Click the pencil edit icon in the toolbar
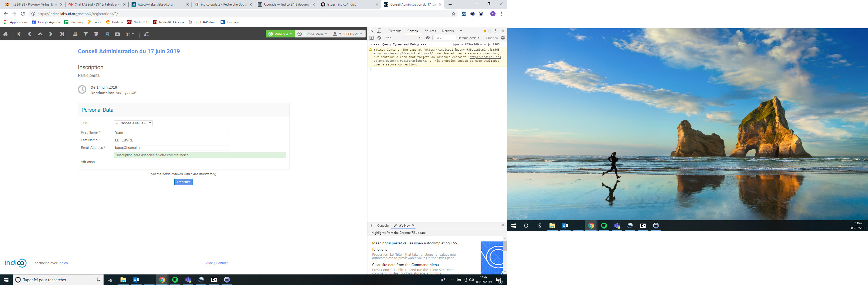The image size is (868, 285). tap(146, 34)
